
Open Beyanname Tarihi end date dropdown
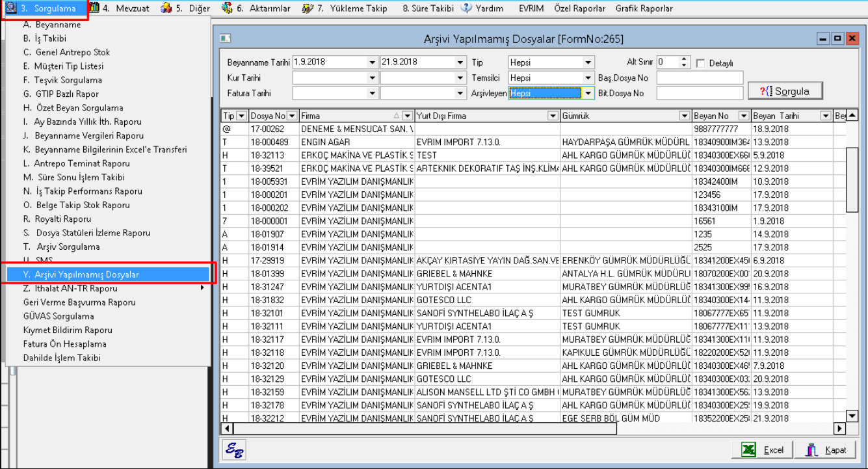coord(460,62)
